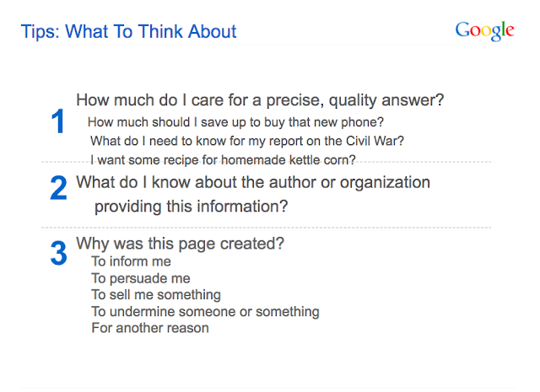The width and height of the screenshot is (540, 392).
Task: Click "providing this information?" text line
Action: [x=191, y=206]
